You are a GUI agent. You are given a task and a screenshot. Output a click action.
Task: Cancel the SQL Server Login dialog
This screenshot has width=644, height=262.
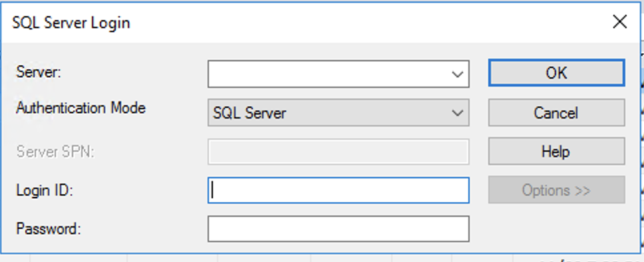click(557, 112)
